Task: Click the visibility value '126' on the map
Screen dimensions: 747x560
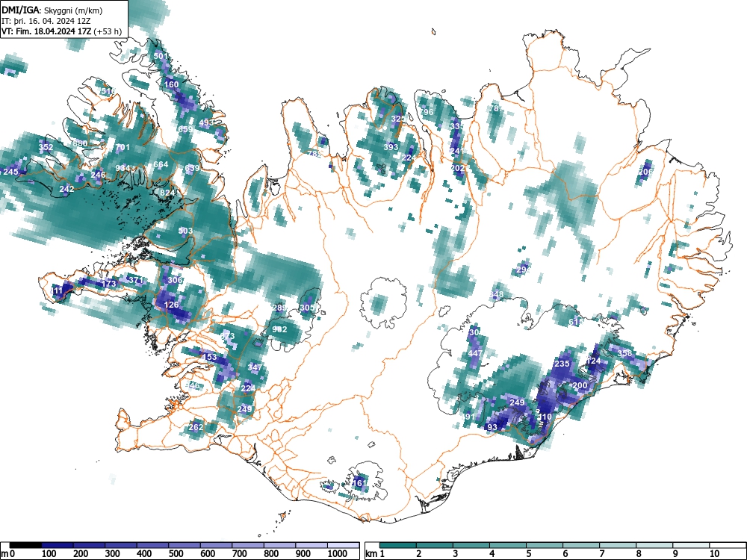Action: point(171,305)
